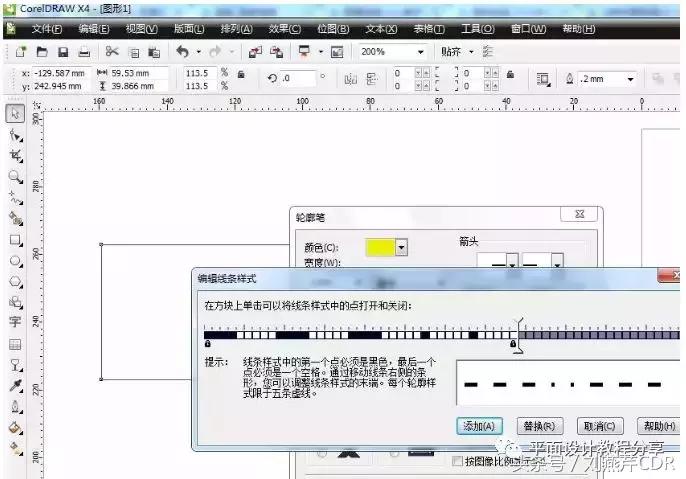The width and height of the screenshot is (686, 479).
Task: Expand the undo history dropdown arrow
Action: click(x=199, y=52)
